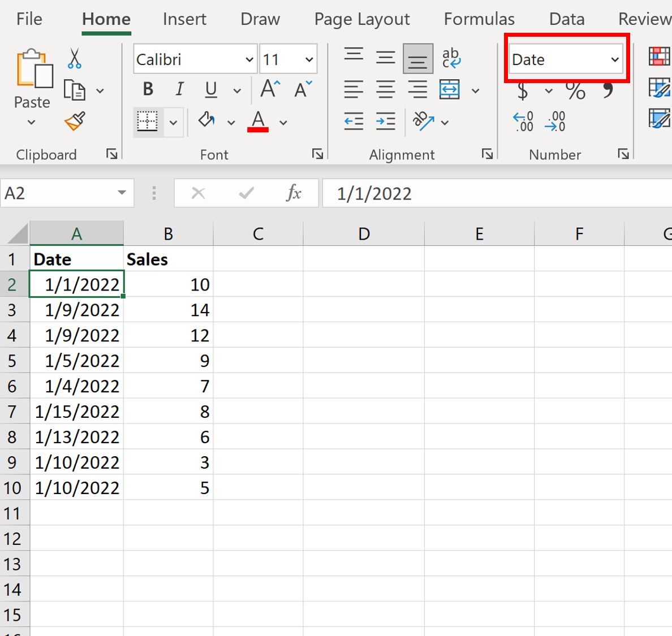Expand underline style dropdown arrow
This screenshot has height=636, width=672.
coord(237,91)
